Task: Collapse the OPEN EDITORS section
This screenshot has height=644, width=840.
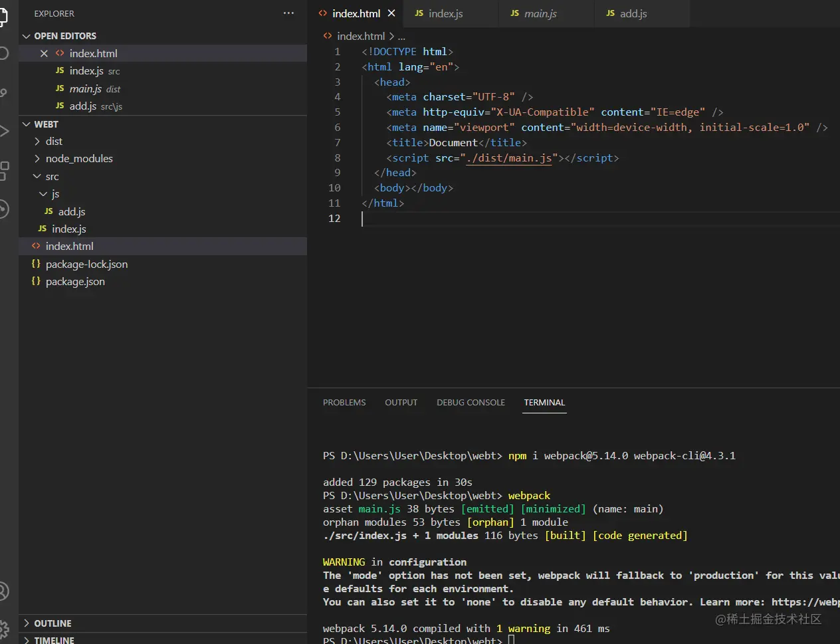Action: (x=64, y=36)
